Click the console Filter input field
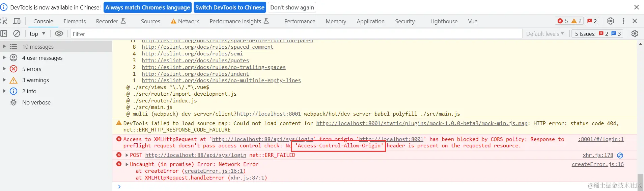Screen dimensions: 644x191 pos(296,34)
